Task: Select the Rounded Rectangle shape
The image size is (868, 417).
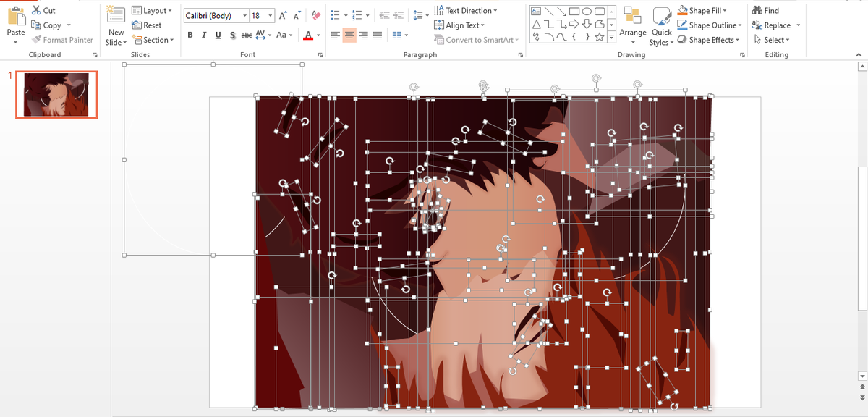Action: point(600,11)
